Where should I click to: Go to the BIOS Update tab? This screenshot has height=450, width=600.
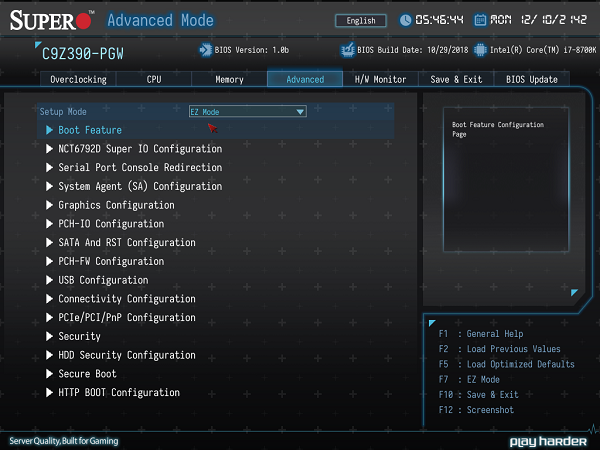tap(530, 79)
